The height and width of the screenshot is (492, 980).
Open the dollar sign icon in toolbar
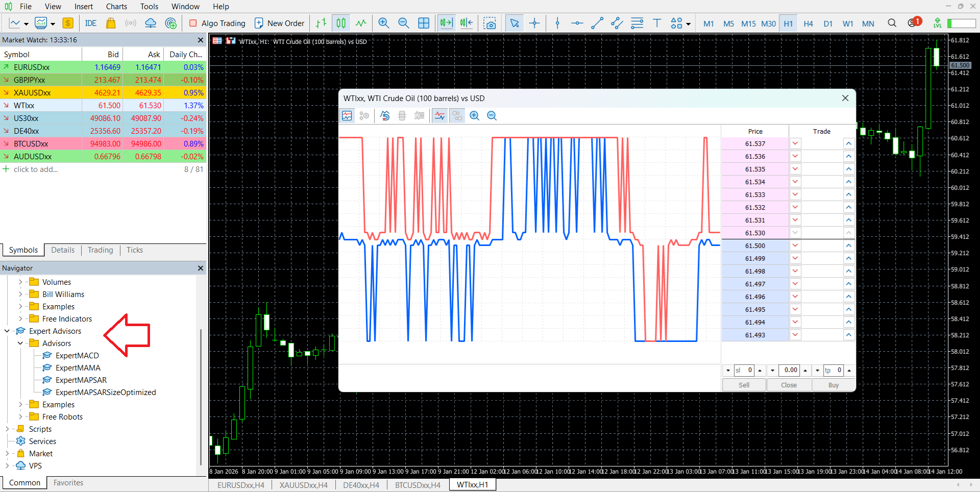68,23
